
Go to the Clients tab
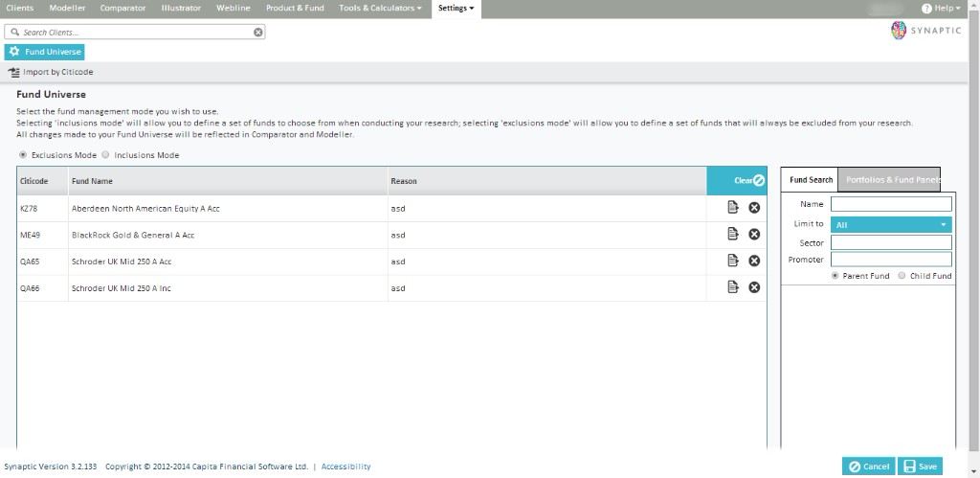coord(20,8)
